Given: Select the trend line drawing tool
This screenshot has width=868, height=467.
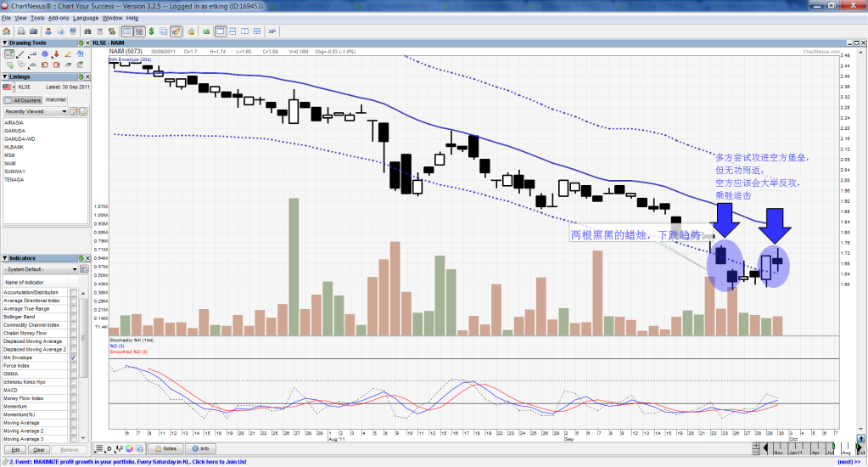Looking at the screenshot, I should [x=20, y=54].
